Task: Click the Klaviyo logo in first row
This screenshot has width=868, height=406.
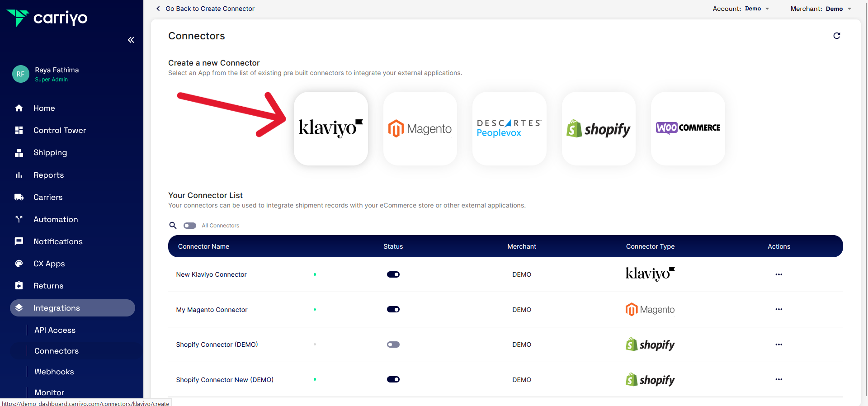Action: click(650, 274)
